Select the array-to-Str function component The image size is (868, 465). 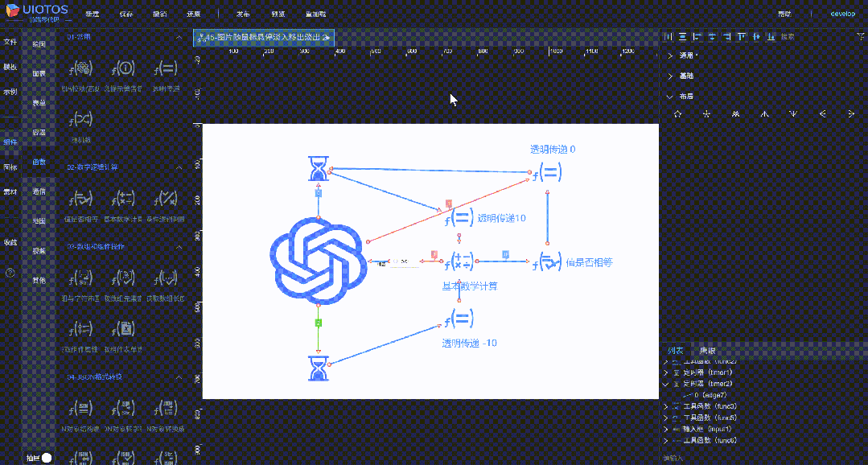pyautogui.click(x=80, y=278)
